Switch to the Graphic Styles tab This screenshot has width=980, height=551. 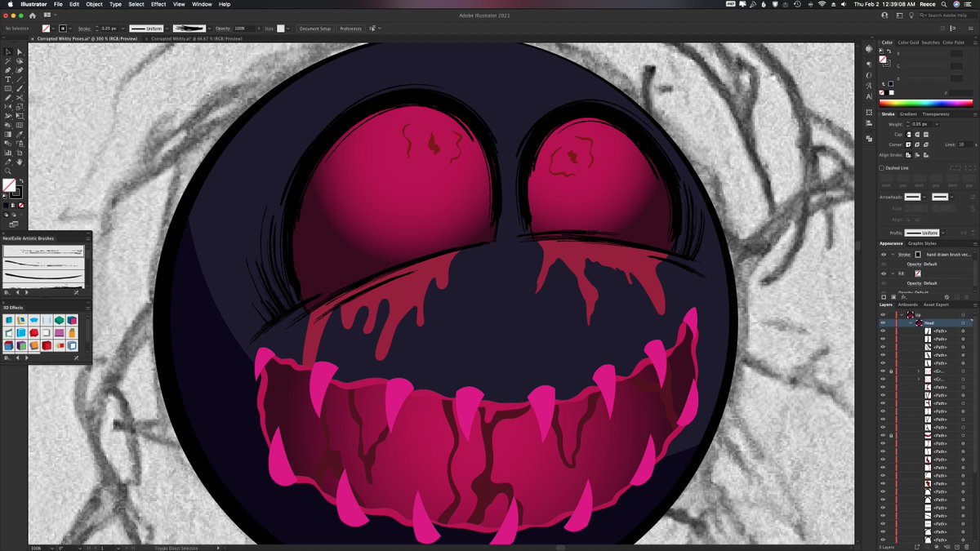(923, 243)
